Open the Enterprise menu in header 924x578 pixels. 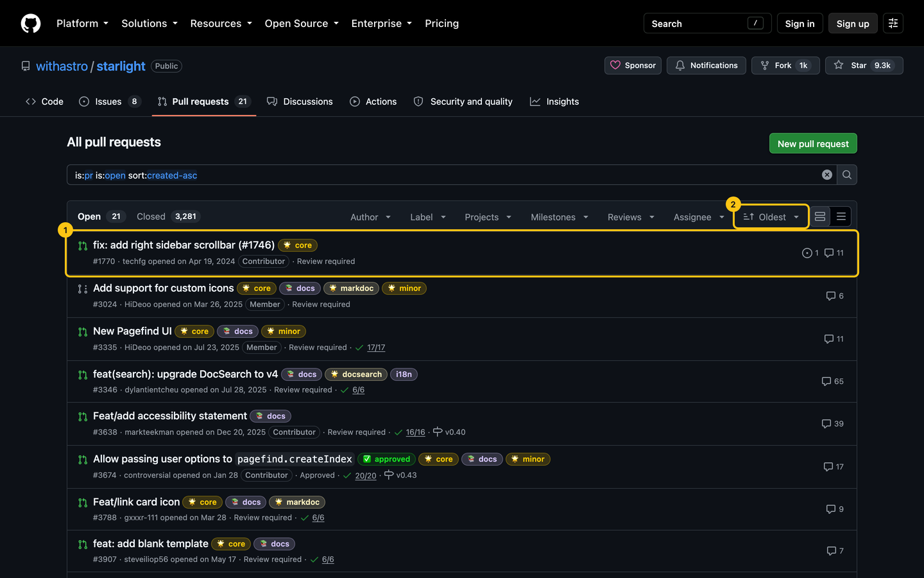[381, 24]
